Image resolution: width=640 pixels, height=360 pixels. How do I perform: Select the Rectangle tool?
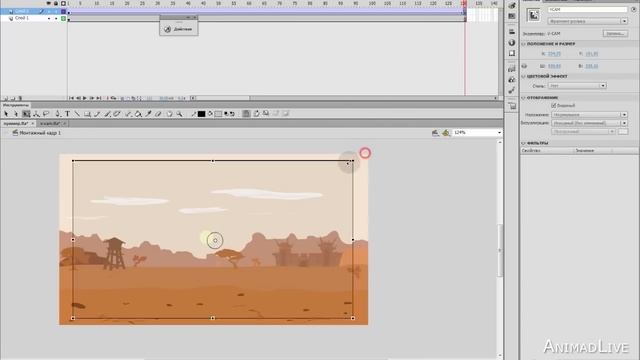87,114
